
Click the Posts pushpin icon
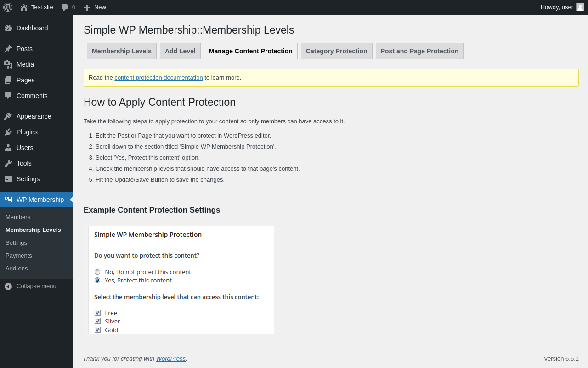pos(8,49)
